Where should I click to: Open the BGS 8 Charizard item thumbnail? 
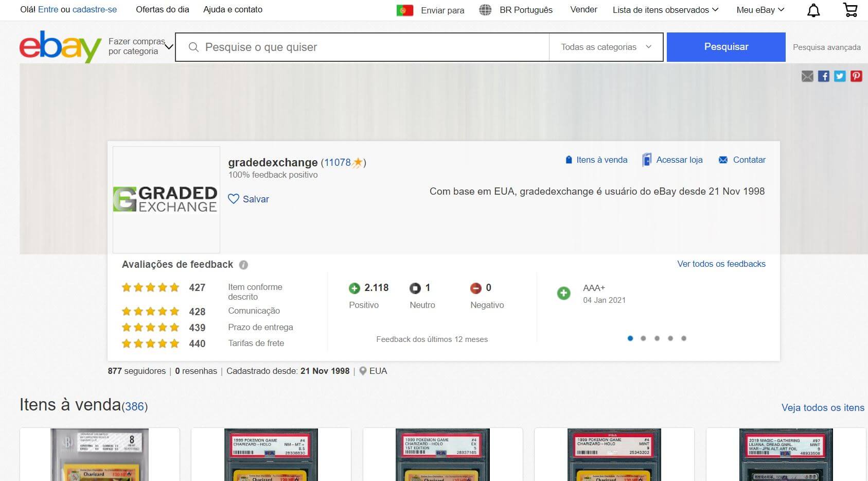click(x=100, y=455)
